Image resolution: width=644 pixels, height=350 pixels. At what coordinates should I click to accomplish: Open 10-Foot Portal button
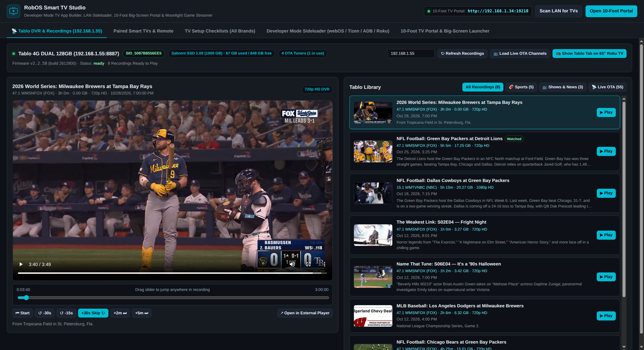(611, 11)
